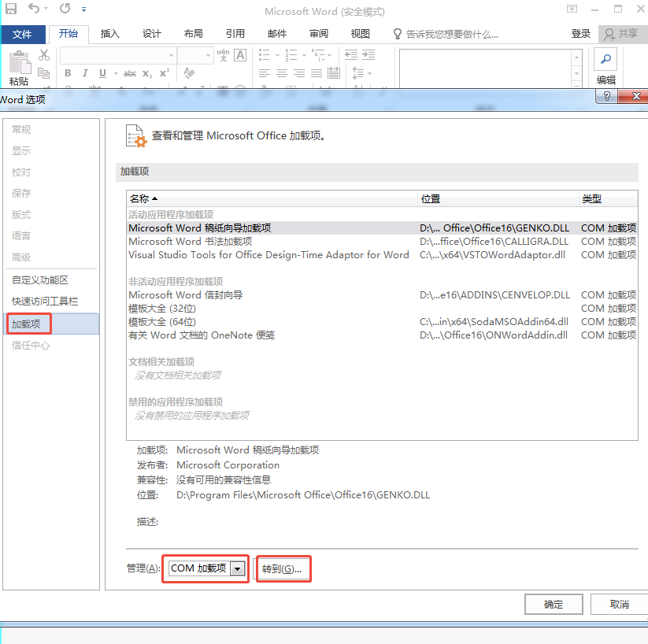This screenshot has width=648, height=644.
Task: Open the font name dropdown
Action: point(171,55)
